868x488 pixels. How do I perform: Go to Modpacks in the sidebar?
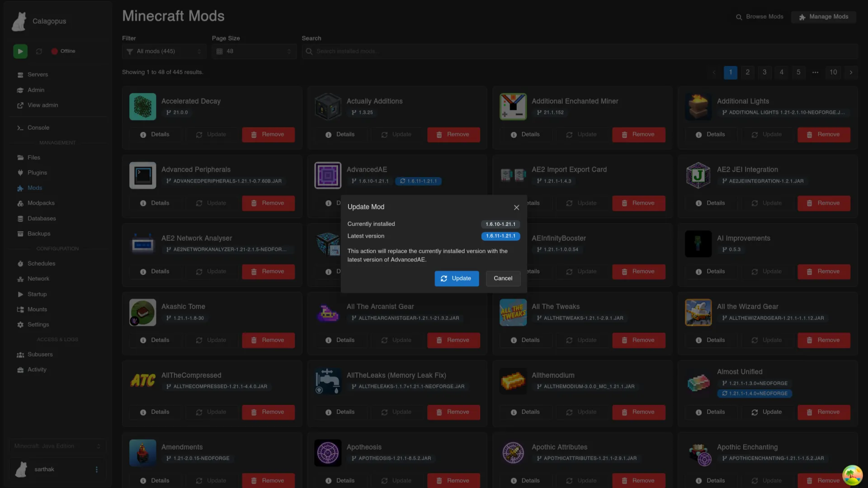point(41,203)
